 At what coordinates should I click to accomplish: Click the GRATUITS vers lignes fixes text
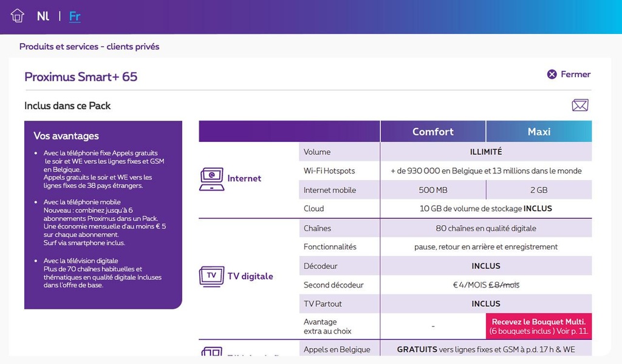[486, 349]
